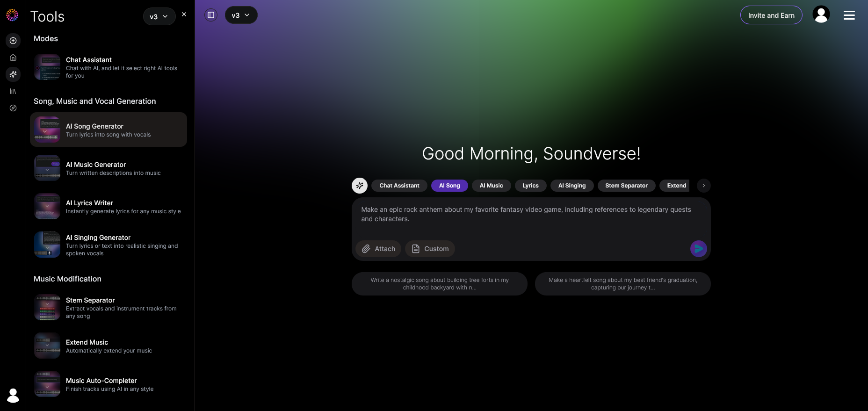Click the 'Modes' heading text
Viewport: 868px width, 411px height.
46,38
